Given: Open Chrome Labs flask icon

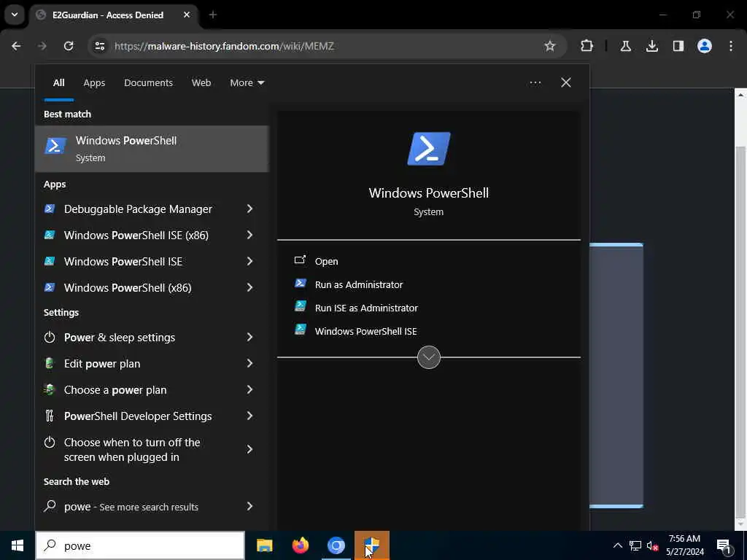Looking at the screenshot, I should click(x=625, y=46).
